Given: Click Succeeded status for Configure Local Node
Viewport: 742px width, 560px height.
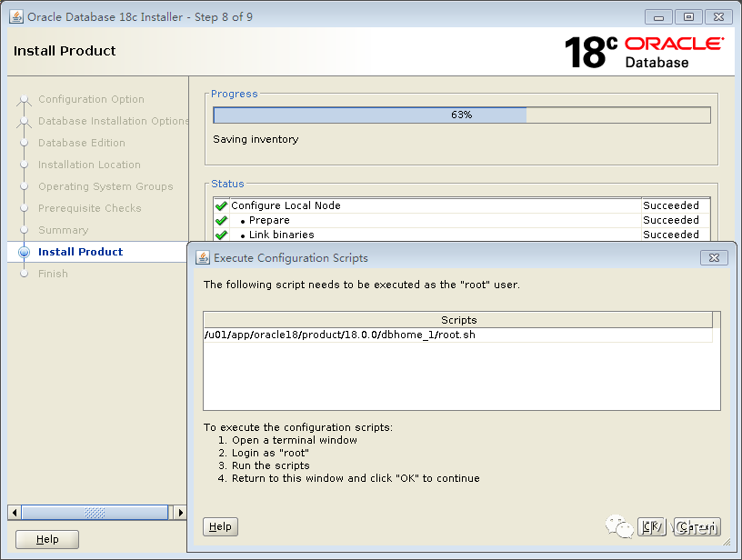Looking at the screenshot, I should point(670,205).
